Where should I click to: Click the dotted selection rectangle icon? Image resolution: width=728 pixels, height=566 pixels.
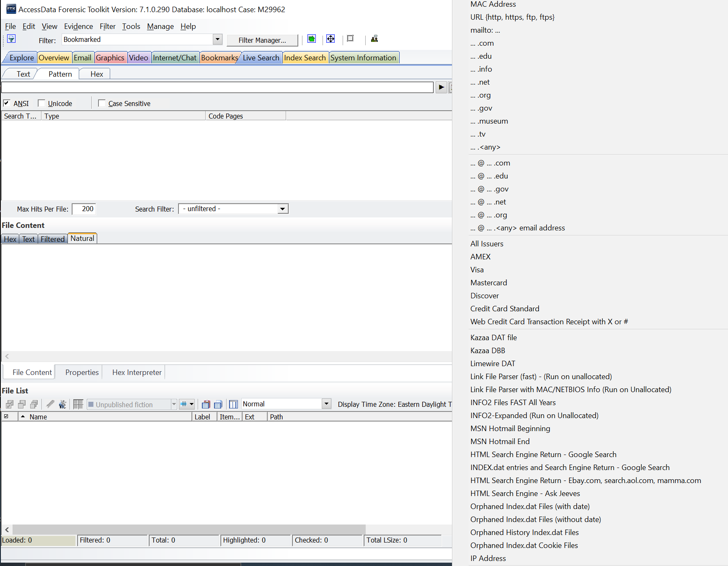point(351,39)
